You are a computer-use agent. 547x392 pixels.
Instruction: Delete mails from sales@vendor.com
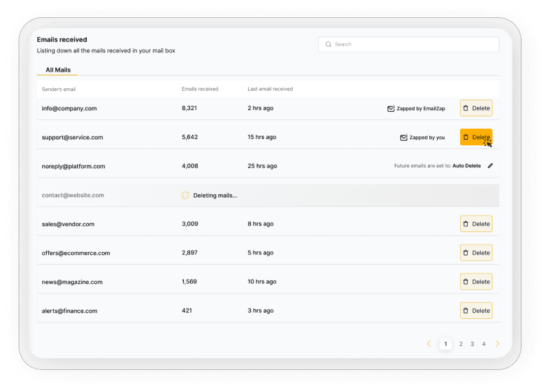pos(476,224)
